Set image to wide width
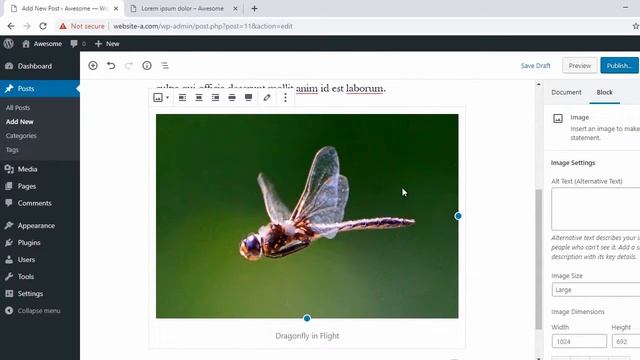The image size is (640, 360). tap(232, 98)
